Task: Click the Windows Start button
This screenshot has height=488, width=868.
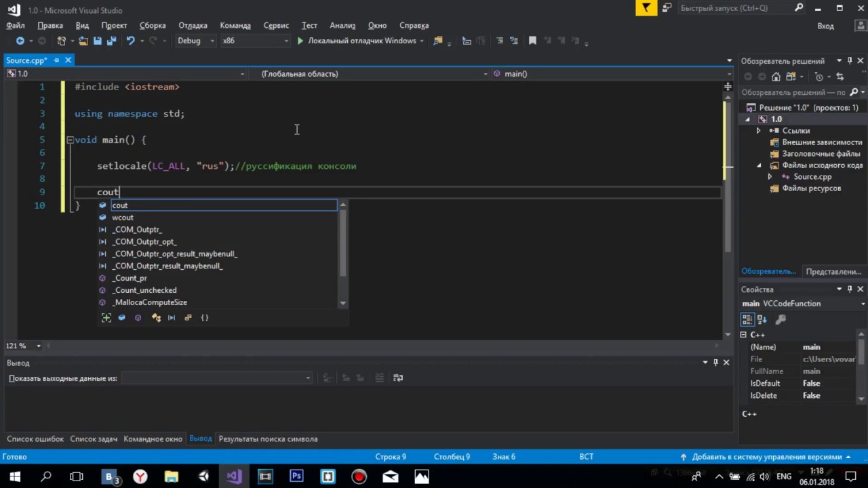Action: pos(15,476)
